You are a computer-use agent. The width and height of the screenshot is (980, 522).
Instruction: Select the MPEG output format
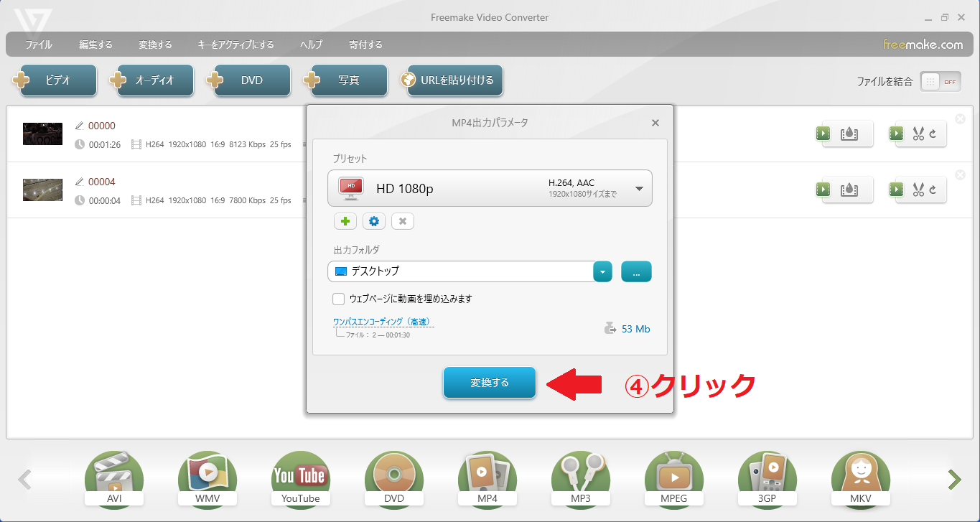click(674, 479)
